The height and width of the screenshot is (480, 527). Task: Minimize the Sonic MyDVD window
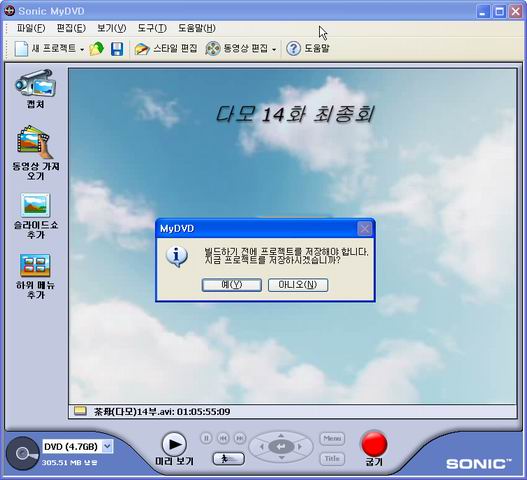(483, 12)
